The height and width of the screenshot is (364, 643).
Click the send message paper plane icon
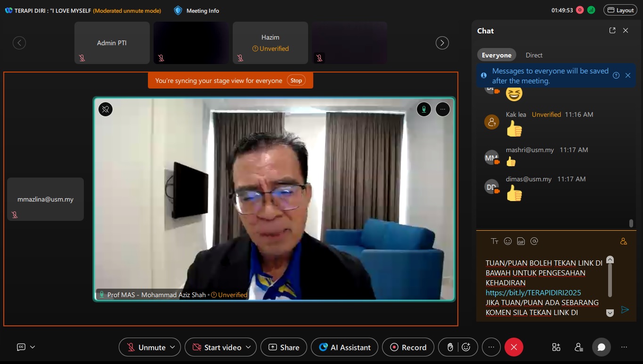[x=625, y=310]
